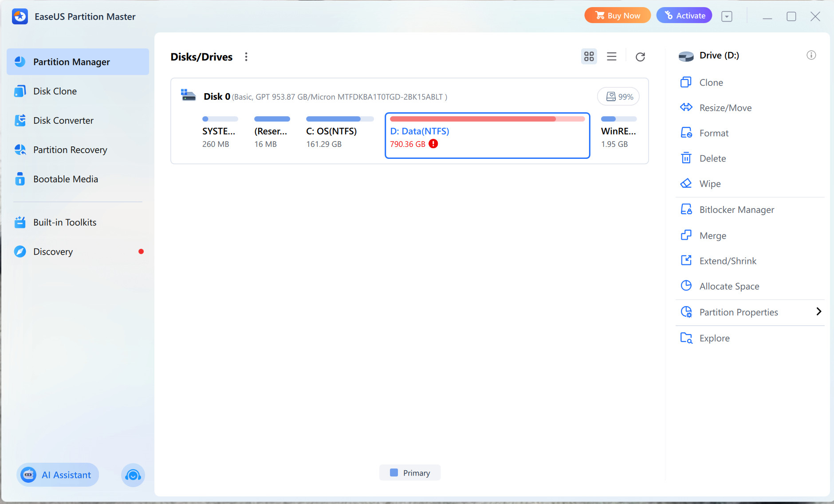Click the EaseUS Partition Master logo
The width and height of the screenshot is (834, 504).
20,16
